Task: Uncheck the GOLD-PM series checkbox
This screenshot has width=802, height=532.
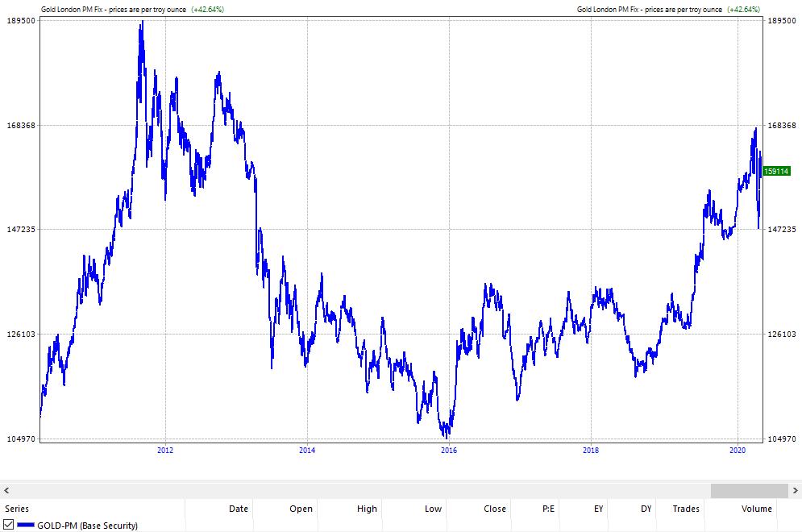Action: coord(9,525)
